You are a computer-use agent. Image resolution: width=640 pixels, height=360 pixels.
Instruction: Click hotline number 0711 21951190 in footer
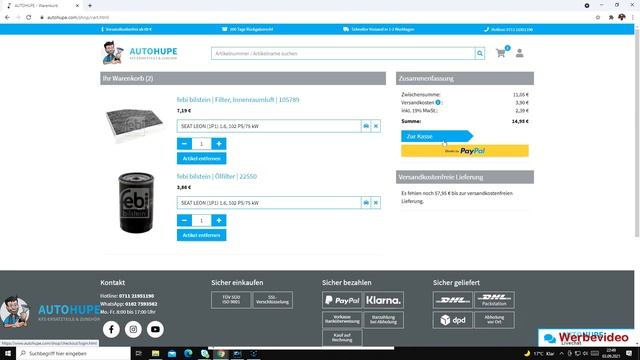pos(136,296)
